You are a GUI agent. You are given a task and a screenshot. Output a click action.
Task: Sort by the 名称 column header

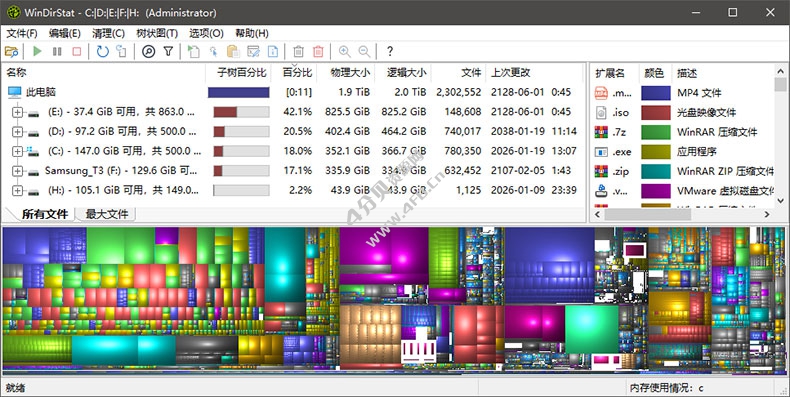pyautogui.click(x=104, y=73)
